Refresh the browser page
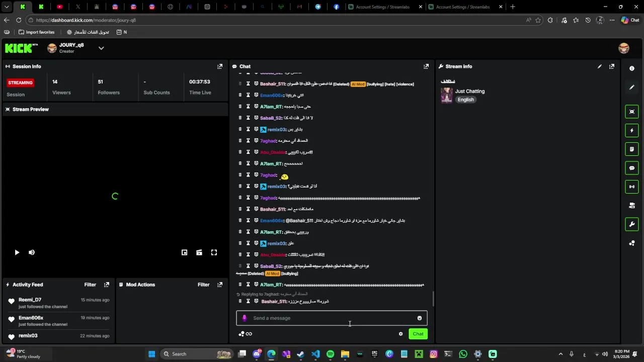Image resolution: width=644 pixels, height=362 pixels. 19,20
